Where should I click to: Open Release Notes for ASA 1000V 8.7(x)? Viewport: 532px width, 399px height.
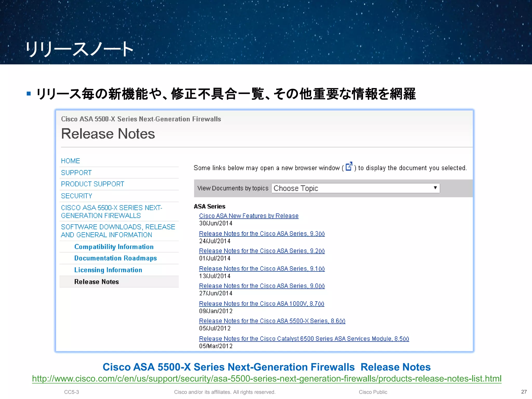[x=262, y=304]
